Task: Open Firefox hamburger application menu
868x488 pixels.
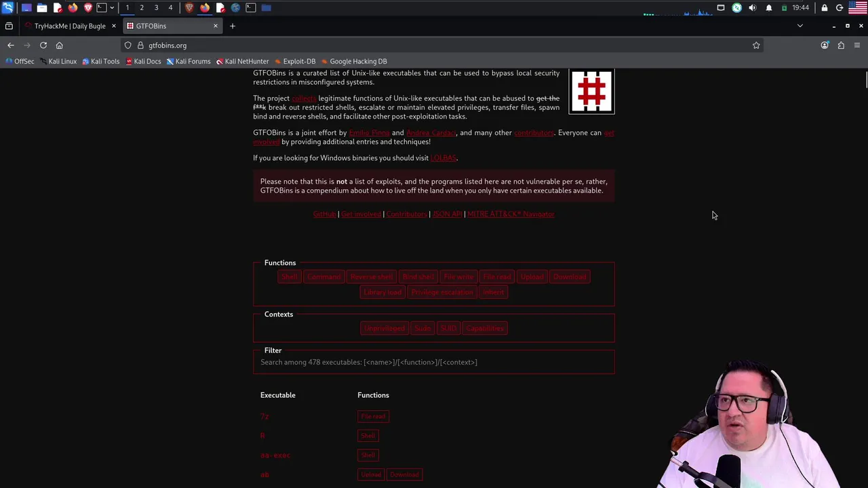Action: pyautogui.click(x=857, y=45)
